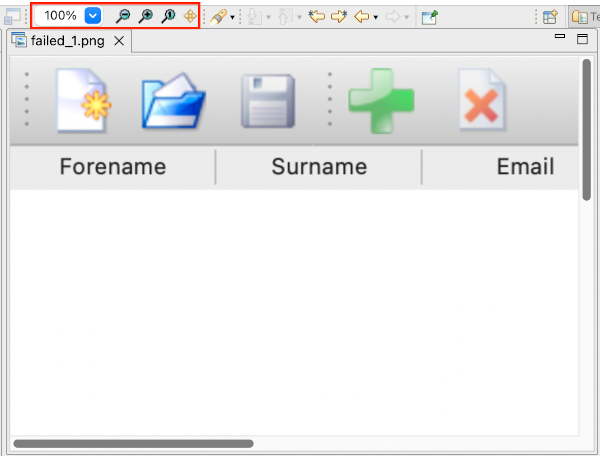
Task: Click the 100% zoom text field
Action: [60, 16]
